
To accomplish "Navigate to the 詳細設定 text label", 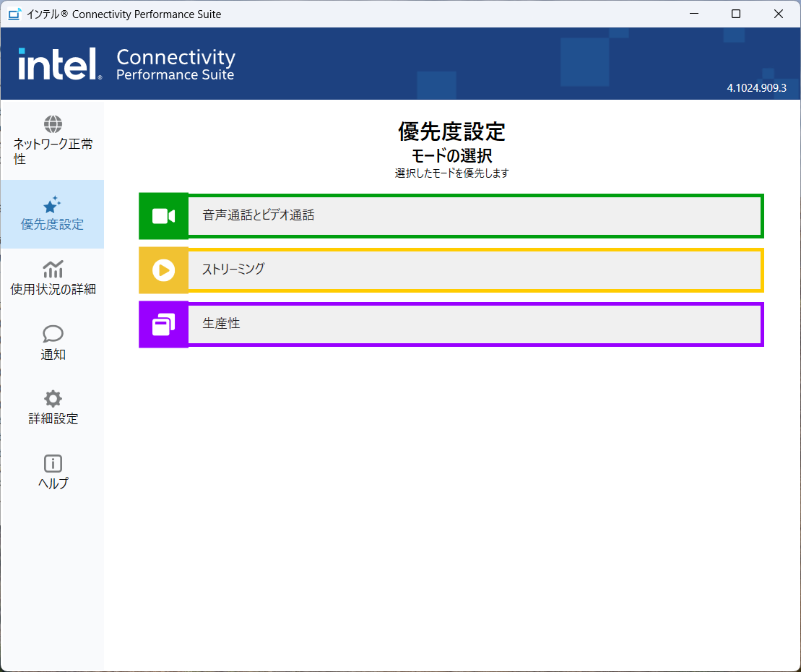I will click(x=53, y=419).
